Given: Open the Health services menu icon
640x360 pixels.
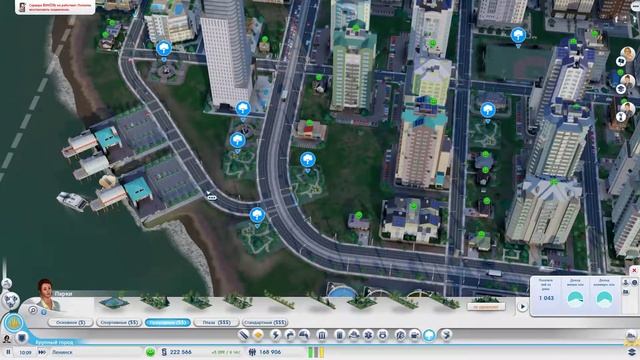Looking at the screenshot, I should tap(368, 335).
